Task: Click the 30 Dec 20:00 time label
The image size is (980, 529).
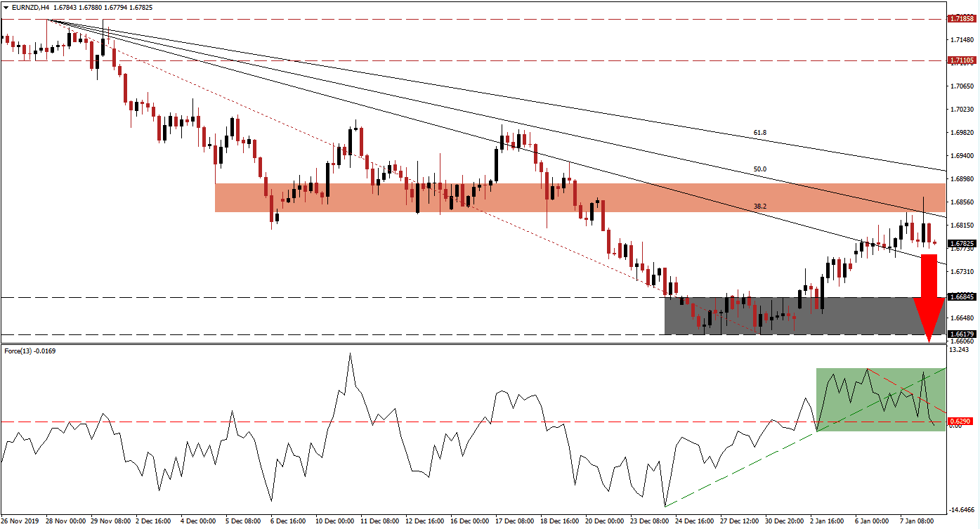Action: click(x=785, y=522)
